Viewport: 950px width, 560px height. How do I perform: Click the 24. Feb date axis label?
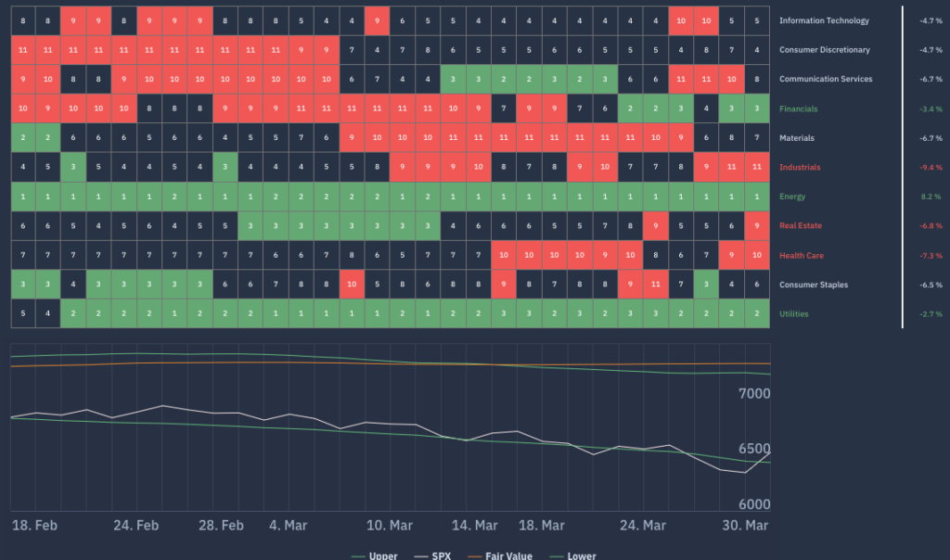(x=136, y=526)
